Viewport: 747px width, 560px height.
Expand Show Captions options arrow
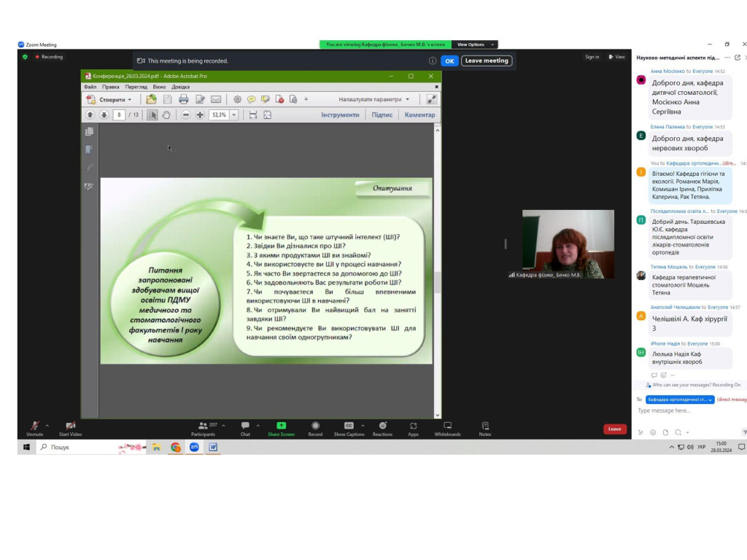(x=363, y=425)
